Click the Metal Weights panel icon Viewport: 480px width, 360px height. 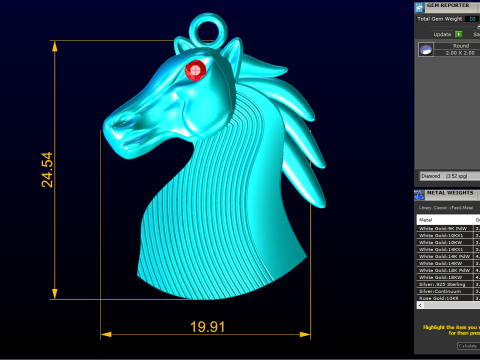click(x=419, y=195)
